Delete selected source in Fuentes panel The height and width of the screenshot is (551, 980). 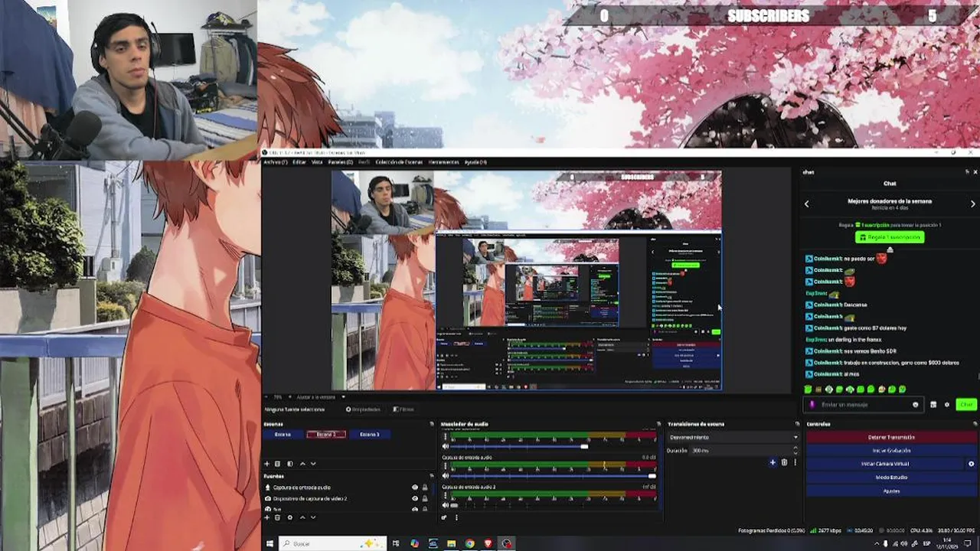click(x=277, y=517)
